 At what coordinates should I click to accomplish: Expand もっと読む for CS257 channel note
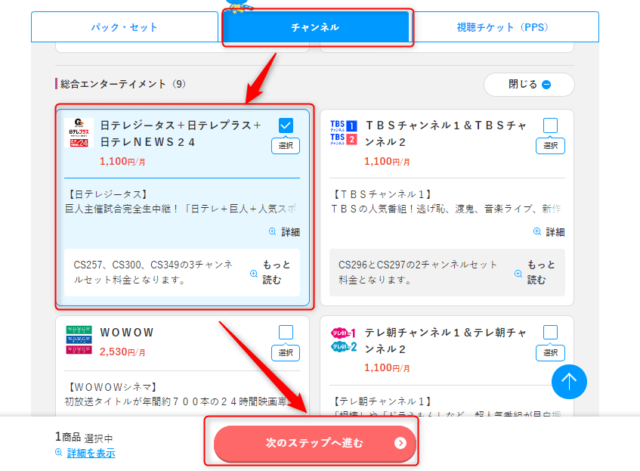tap(271, 272)
